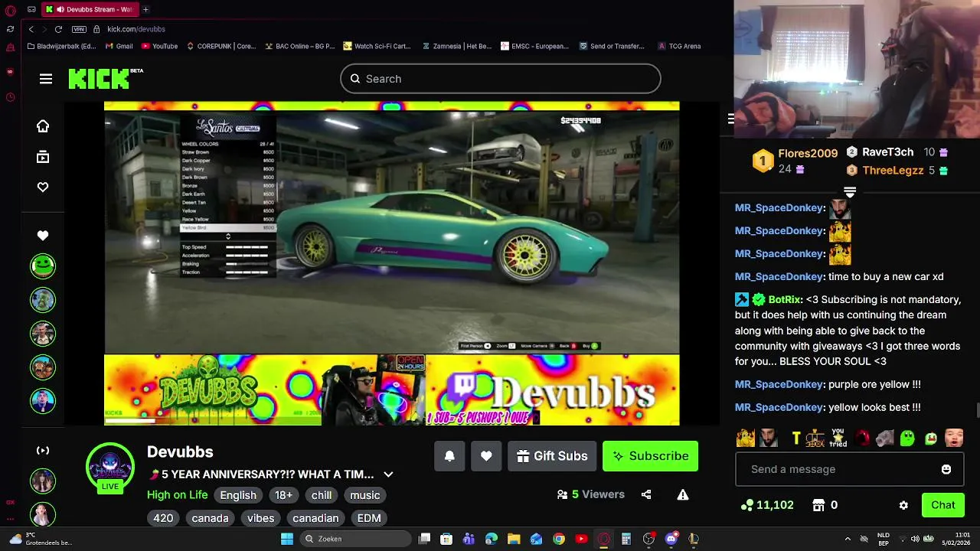Click the green Chat send button

point(943,505)
